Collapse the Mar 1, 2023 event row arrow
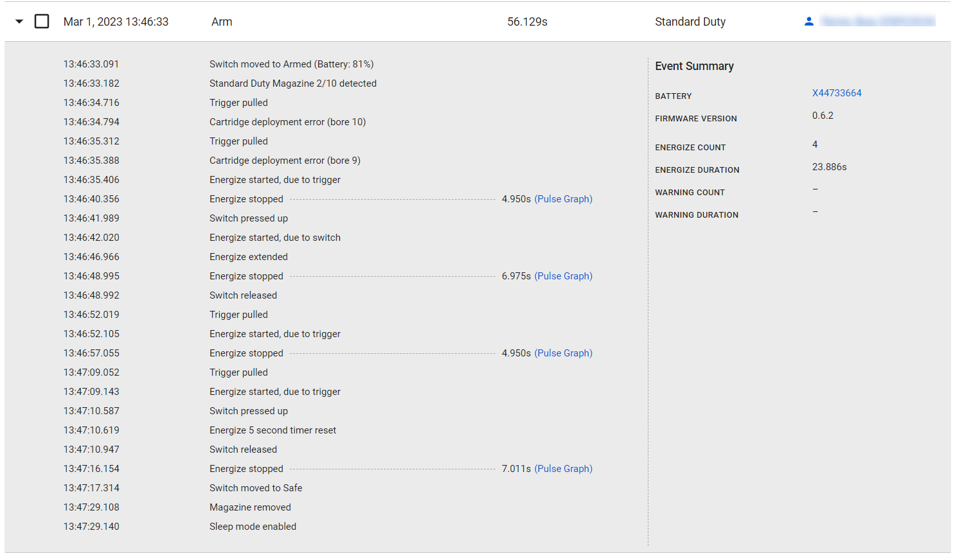This screenshot has height=560, width=955. tap(19, 22)
